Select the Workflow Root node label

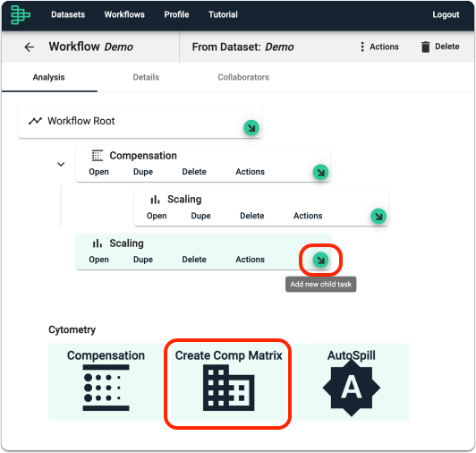point(81,121)
